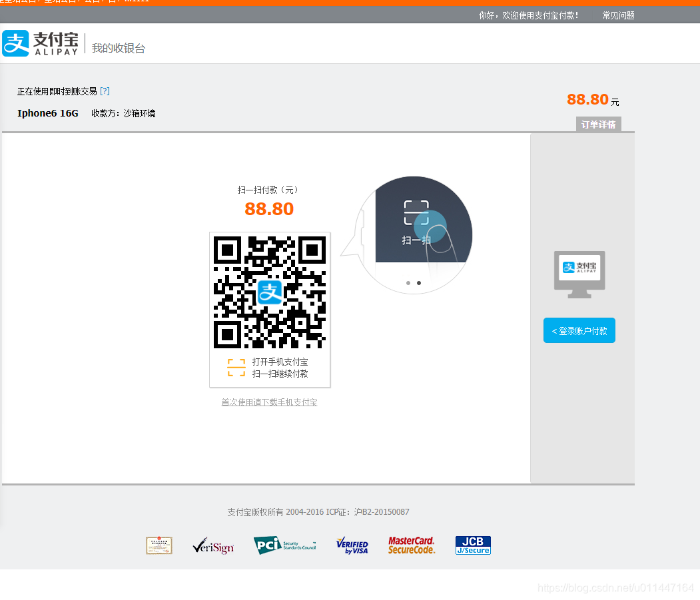Open the 常见问题 help link

[618, 15]
